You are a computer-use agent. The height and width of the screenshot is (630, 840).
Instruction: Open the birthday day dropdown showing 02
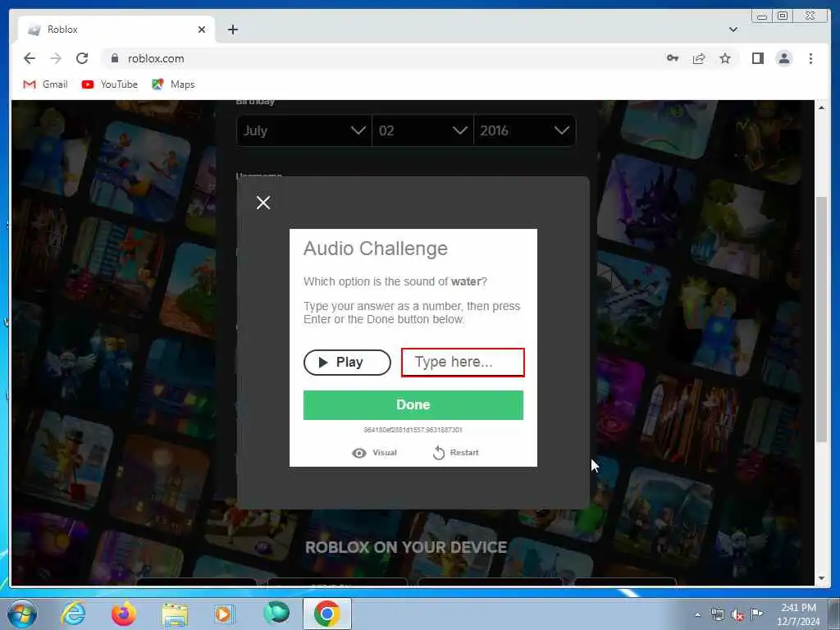click(422, 130)
